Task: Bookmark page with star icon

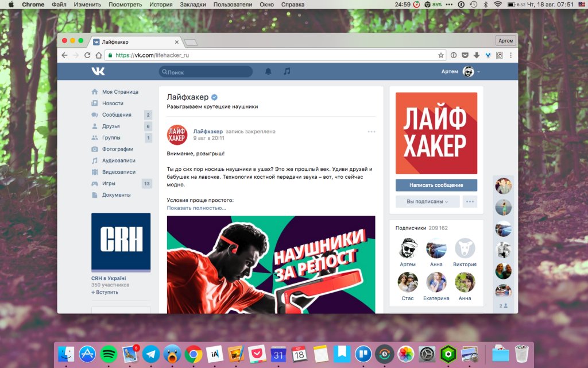Action: (x=441, y=55)
